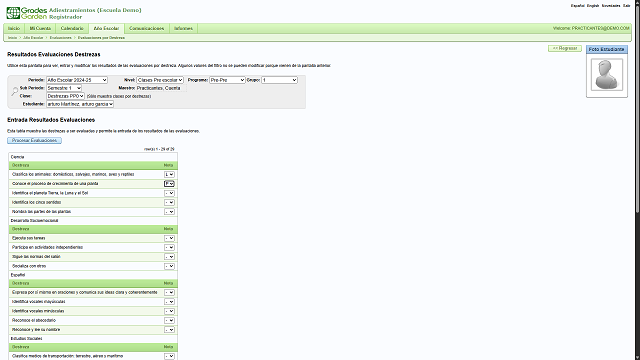Image resolution: width=640 pixels, height=360 pixels.
Task: Open grade dropdown for vocales mayúsculas
Action: 169,302
